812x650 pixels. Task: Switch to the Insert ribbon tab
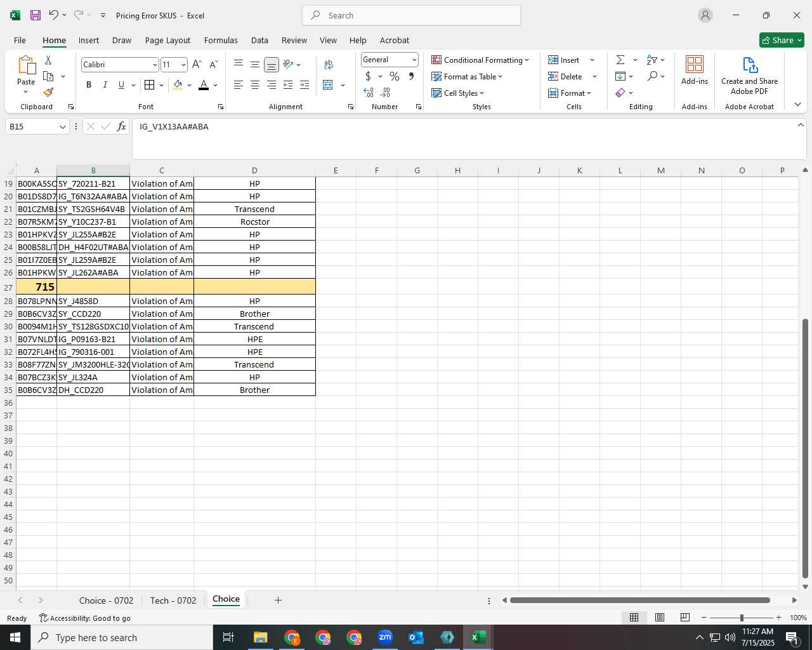click(89, 40)
